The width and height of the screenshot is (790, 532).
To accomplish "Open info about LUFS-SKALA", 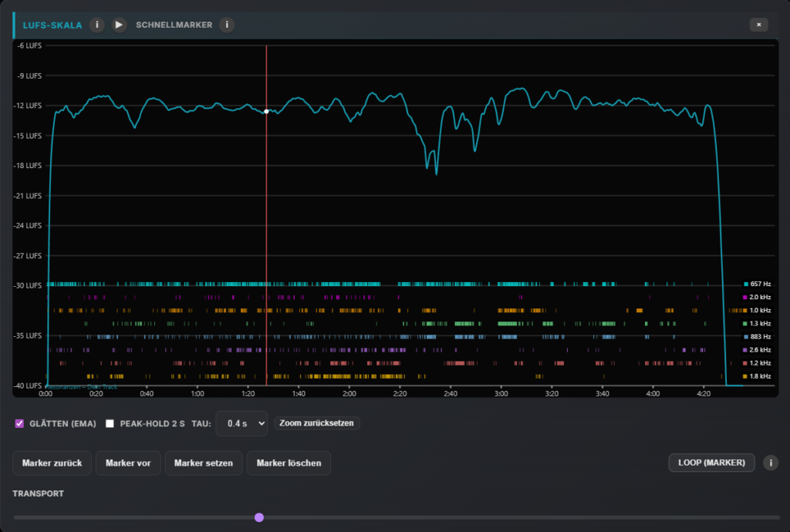I will point(96,24).
